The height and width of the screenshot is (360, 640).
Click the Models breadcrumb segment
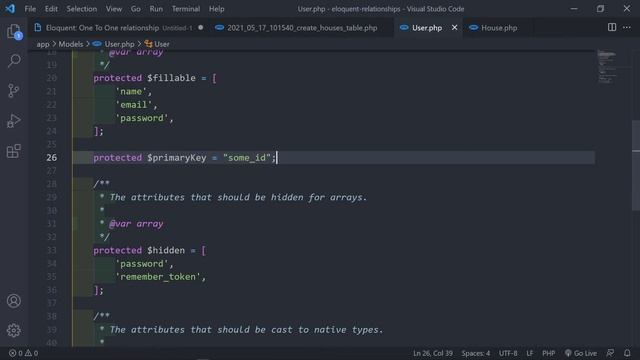pos(71,44)
